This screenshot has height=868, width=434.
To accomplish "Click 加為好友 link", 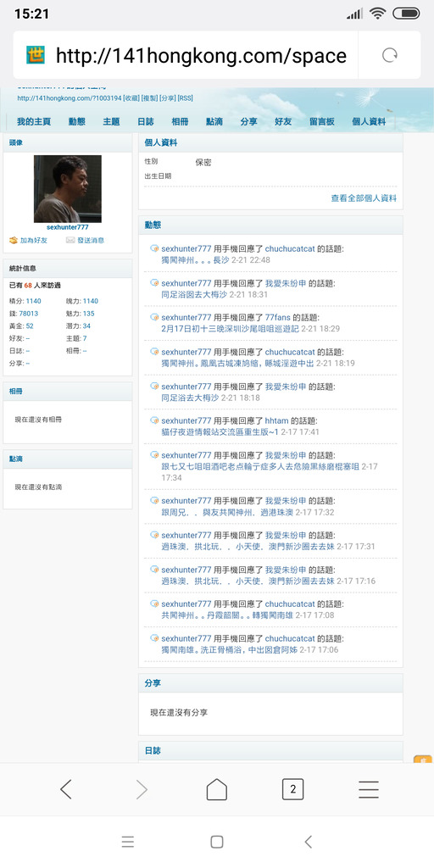I will click(x=34, y=240).
